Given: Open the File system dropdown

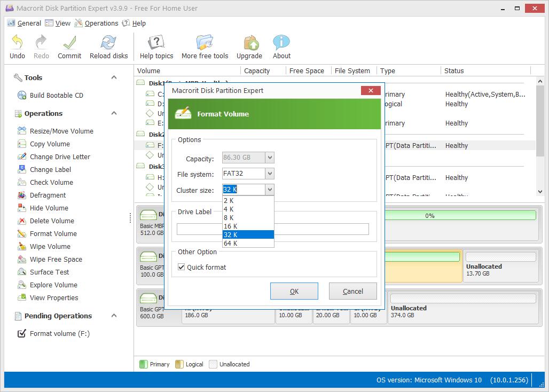Looking at the screenshot, I should click(270, 174).
